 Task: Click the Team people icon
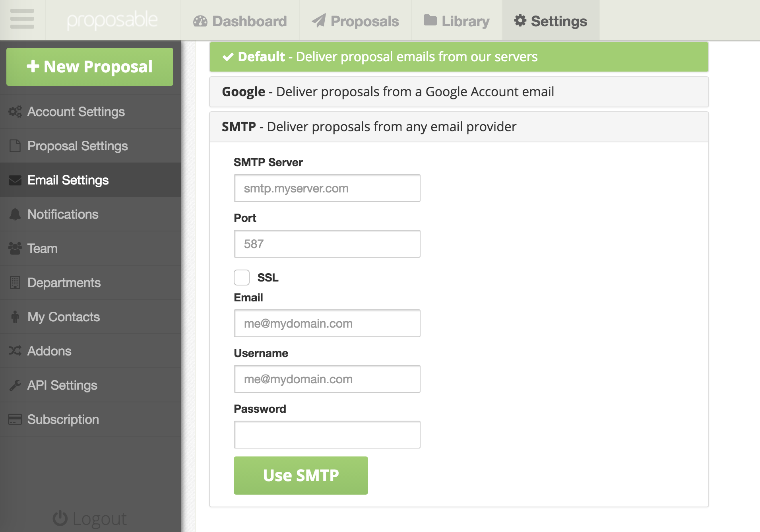15,249
